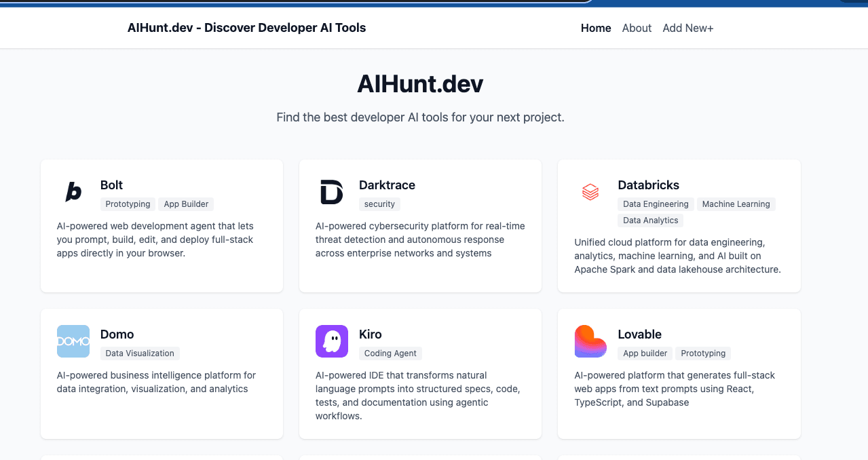
Task: Click the Darktrace logo icon
Action: 331,192
